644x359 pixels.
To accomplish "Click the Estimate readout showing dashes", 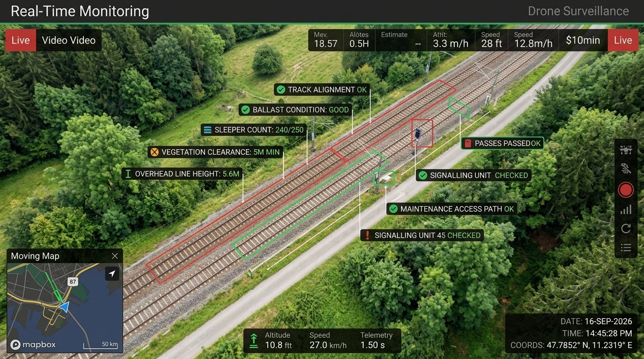I will [401, 40].
